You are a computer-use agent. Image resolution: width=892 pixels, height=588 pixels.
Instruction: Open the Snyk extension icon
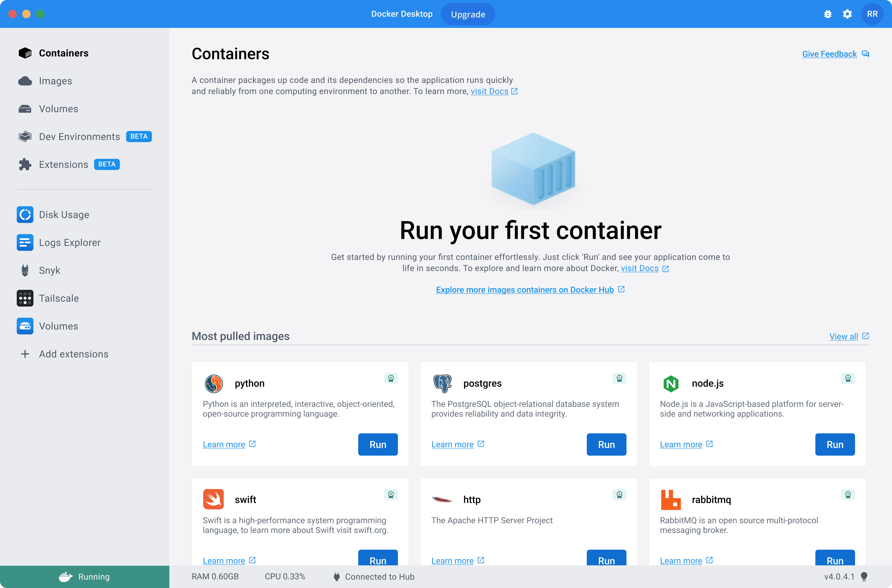[x=25, y=270]
